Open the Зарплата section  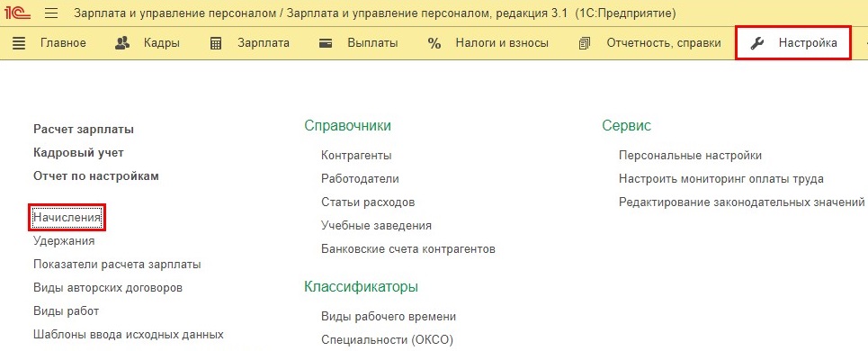264,42
